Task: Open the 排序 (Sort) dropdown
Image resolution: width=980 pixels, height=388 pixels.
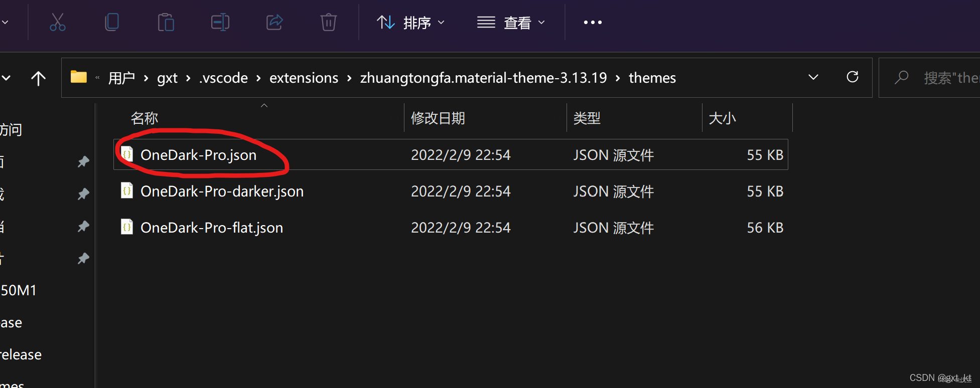Action: (411, 22)
